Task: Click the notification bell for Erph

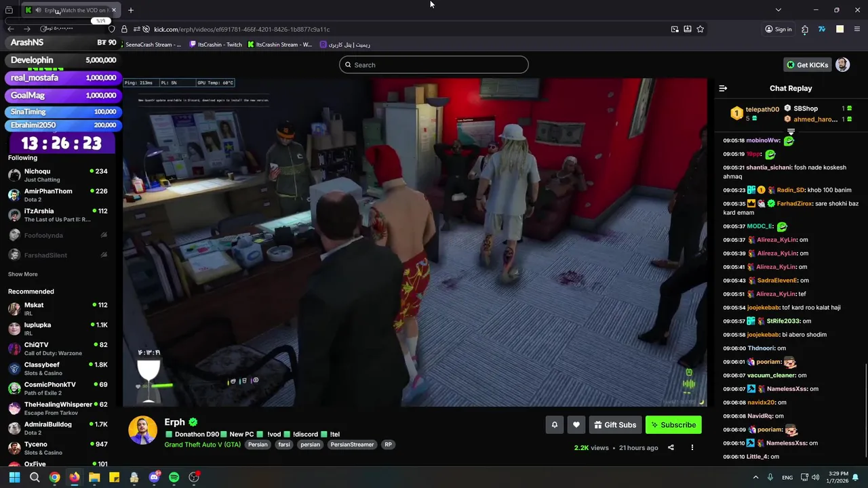Action: point(555,425)
